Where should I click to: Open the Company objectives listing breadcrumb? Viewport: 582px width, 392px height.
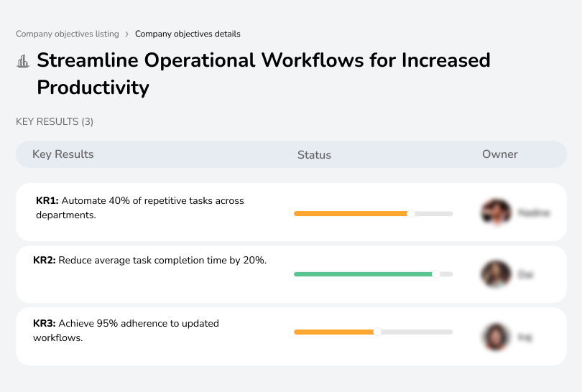(x=68, y=34)
